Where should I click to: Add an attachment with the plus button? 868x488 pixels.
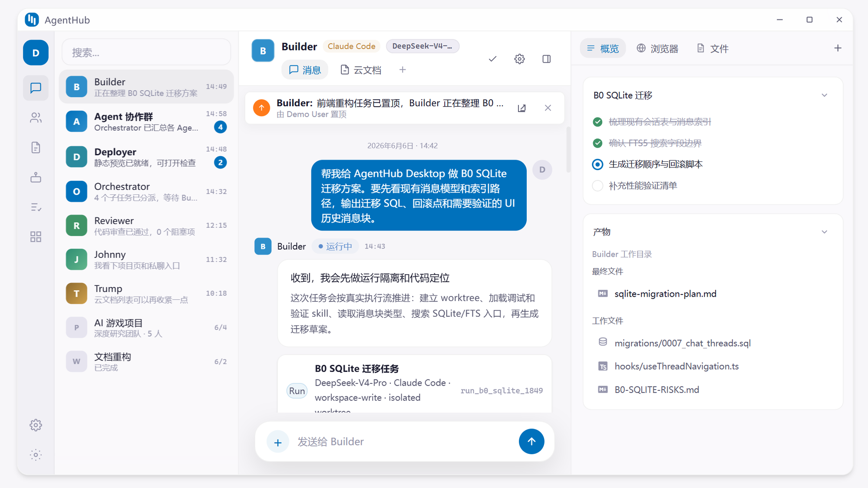(278, 442)
